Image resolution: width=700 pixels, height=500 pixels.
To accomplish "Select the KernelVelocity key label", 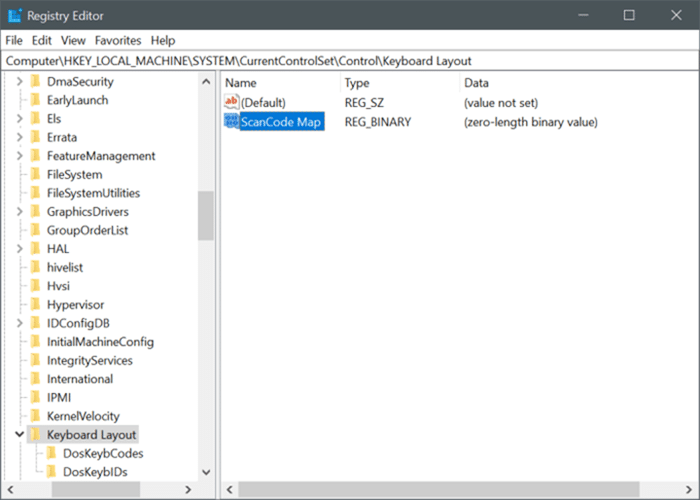I will click(83, 417).
